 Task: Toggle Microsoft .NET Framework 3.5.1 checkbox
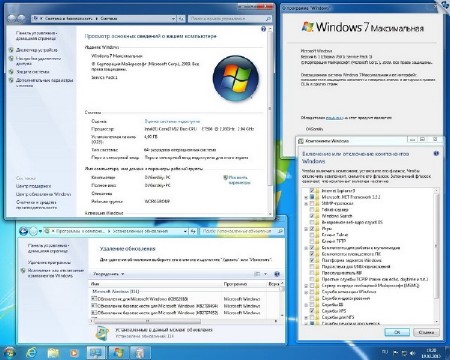tap(312, 197)
